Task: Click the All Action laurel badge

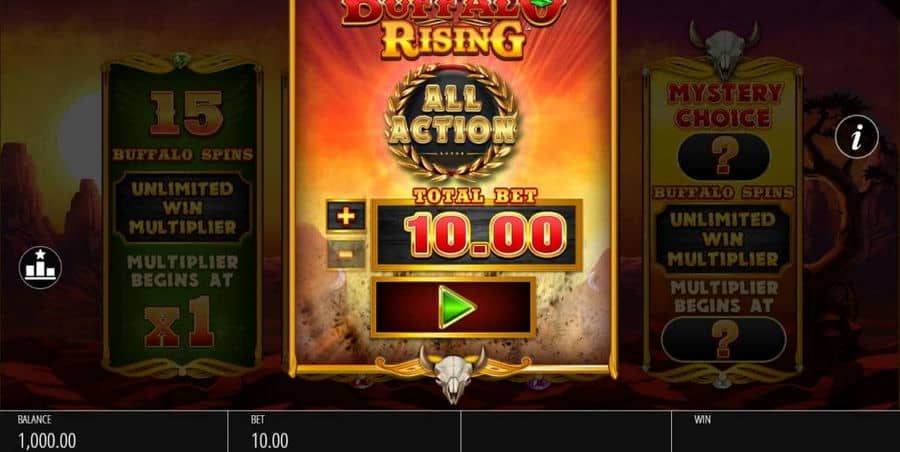Action: pos(452,122)
